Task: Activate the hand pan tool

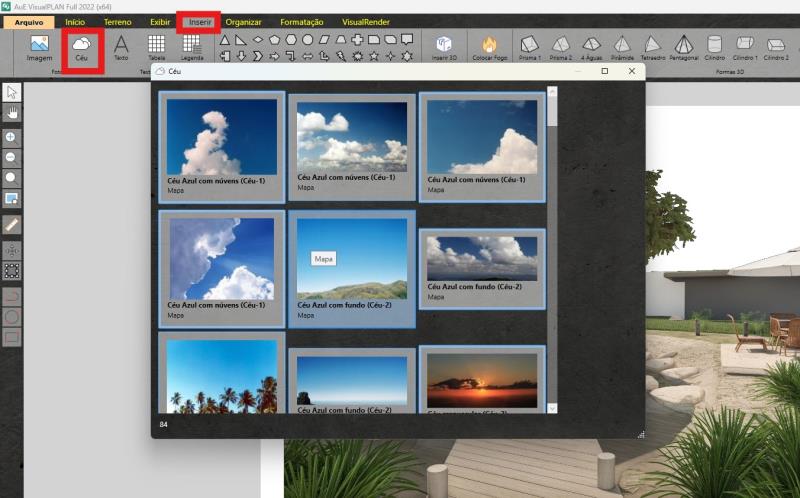Action: point(12,113)
